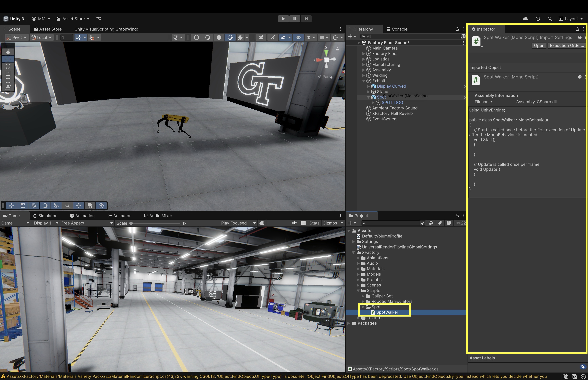
Task: Toggle the Stats overlay in Game view
Action: [314, 223]
